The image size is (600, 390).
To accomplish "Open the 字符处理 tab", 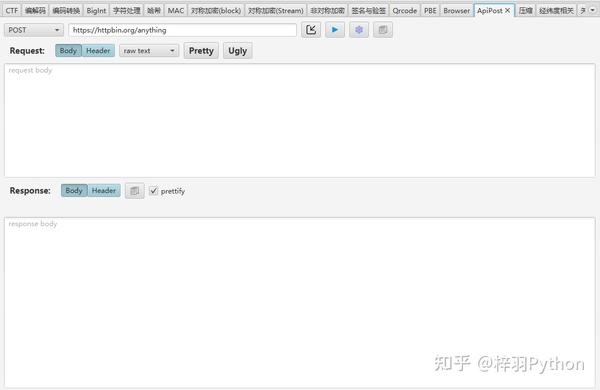I will pyautogui.click(x=127, y=11).
